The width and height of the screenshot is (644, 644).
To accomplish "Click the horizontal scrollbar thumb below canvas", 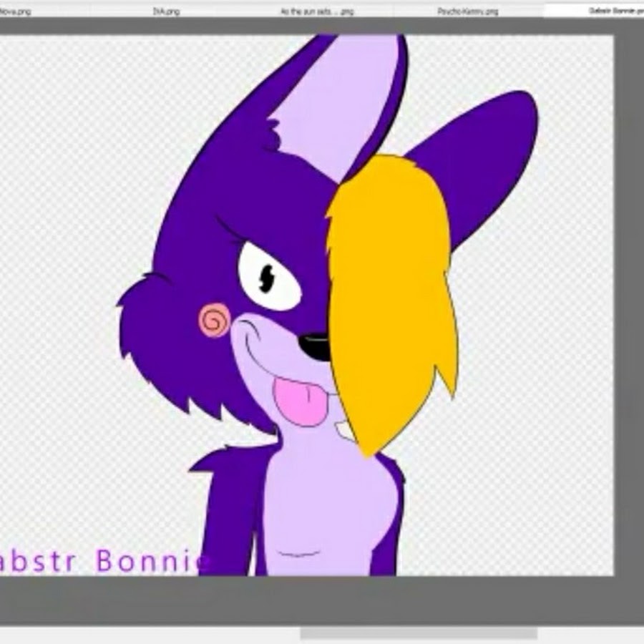I will pos(419,633).
